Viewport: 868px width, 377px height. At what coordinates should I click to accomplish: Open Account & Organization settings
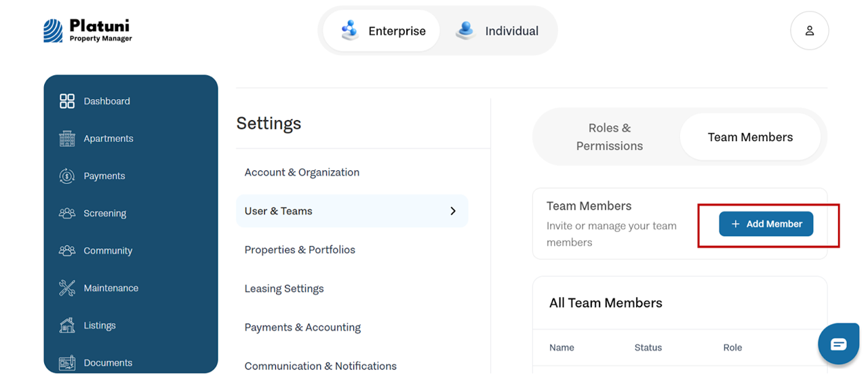[x=302, y=172]
